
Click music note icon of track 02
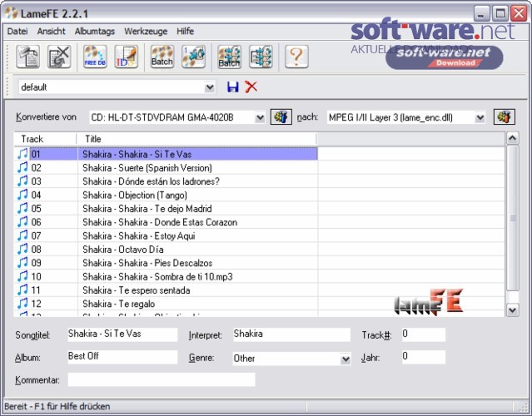coord(22,167)
